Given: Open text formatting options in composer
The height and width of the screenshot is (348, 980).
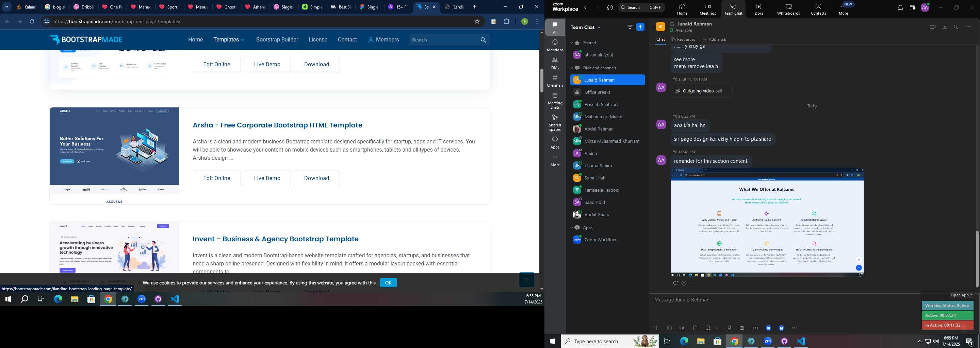Looking at the screenshot, I should (656, 328).
